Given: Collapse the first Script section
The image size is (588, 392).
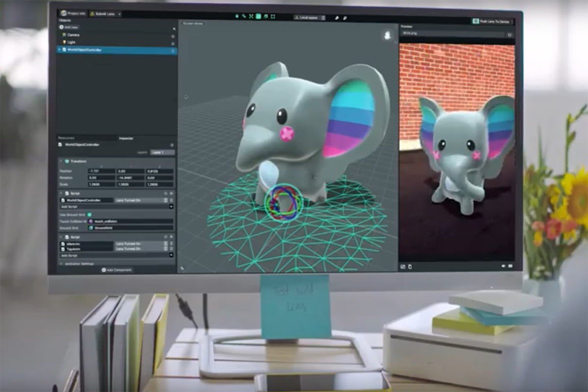Looking at the screenshot, I should tap(61, 193).
